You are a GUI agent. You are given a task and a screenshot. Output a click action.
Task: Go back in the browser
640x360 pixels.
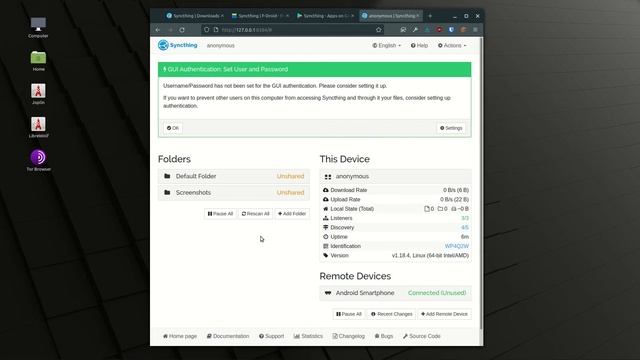tap(158, 30)
